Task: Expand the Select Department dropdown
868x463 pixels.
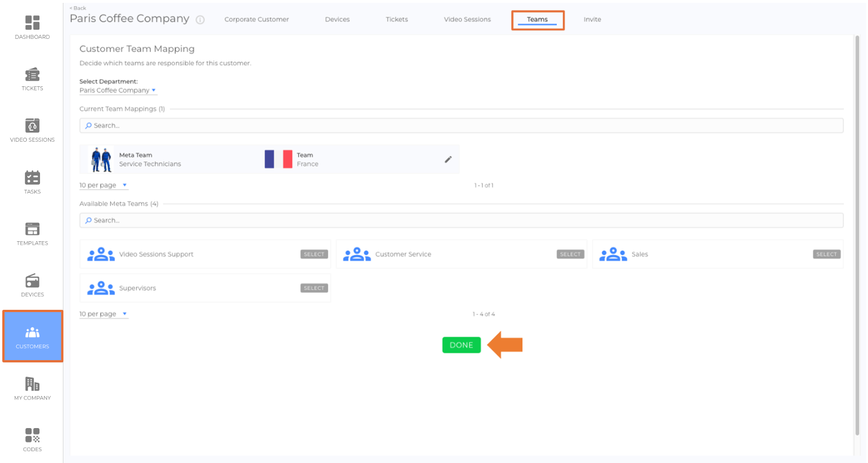Action: pyautogui.click(x=118, y=90)
